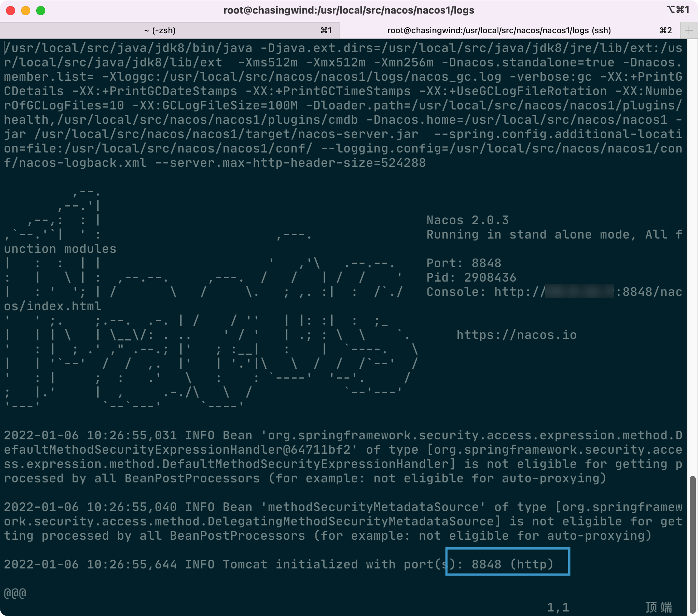Click the '顶端' status indicator
The width and height of the screenshot is (698, 616).
coord(659,607)
